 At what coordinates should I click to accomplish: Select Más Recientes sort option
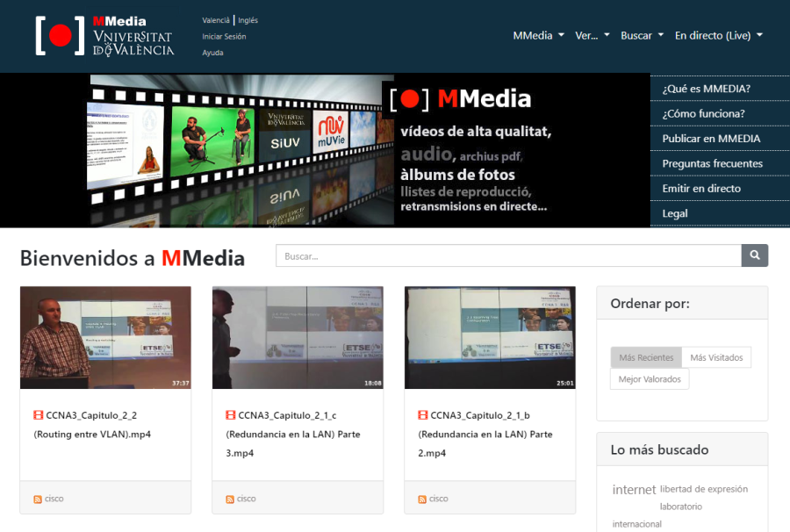(646, 357)
